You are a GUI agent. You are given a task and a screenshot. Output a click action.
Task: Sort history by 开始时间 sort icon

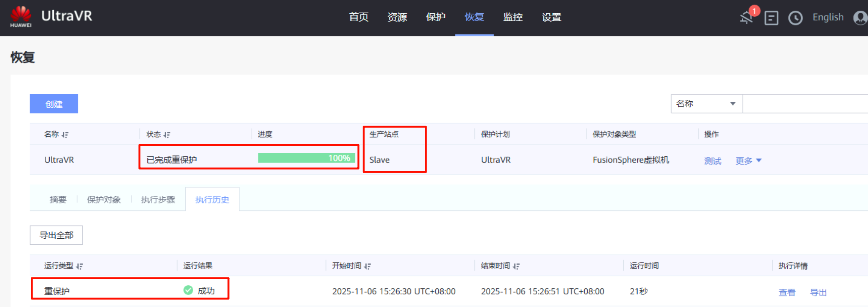pos(367,266)
